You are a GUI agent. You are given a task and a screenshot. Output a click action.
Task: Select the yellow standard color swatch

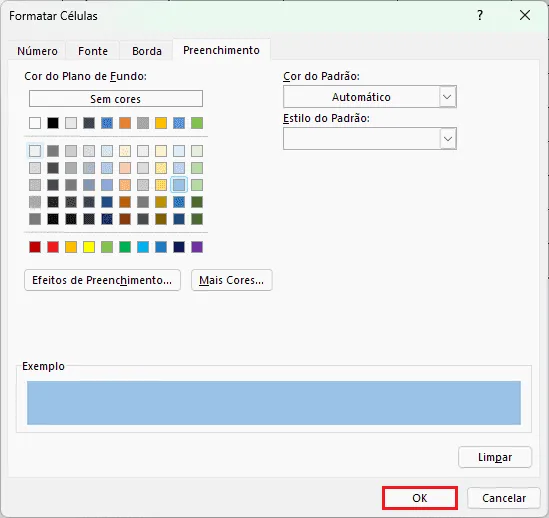(89, 247)
